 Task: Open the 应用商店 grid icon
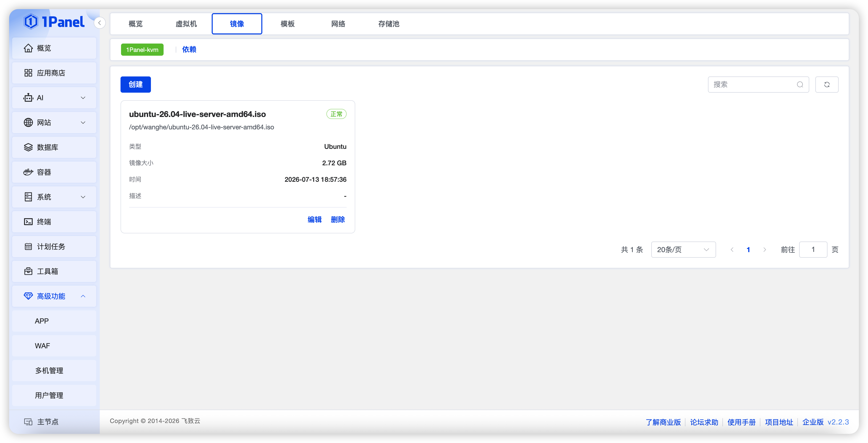tap(28, 73)
